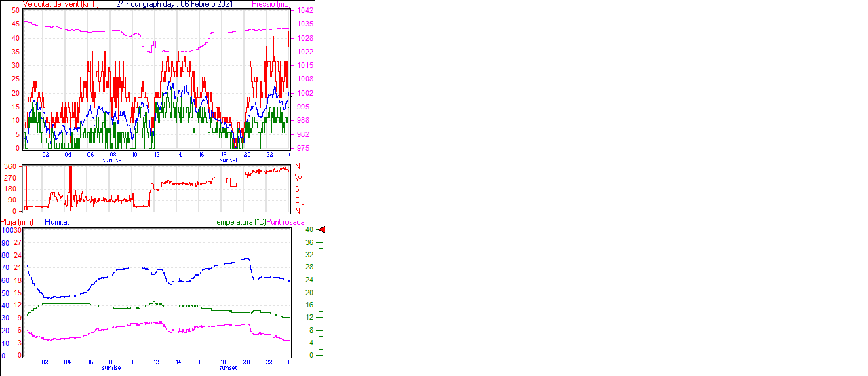Click the 'W' wind direction letter
The width and height of the screenshot is (868, 376).
click(x=298, y=178)
